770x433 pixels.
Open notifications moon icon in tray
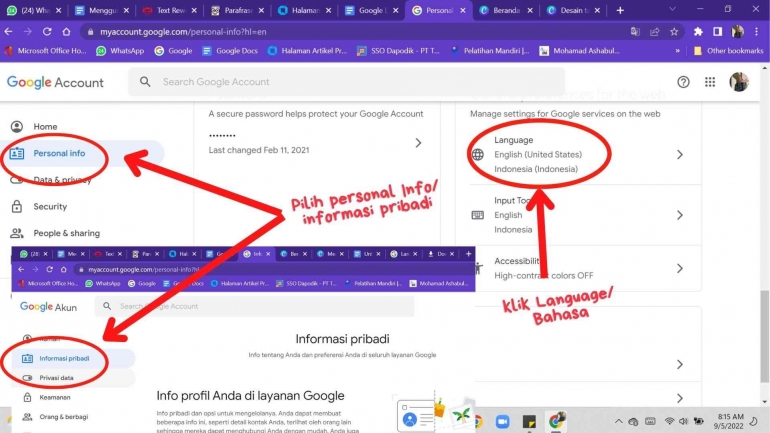pos(754,421)
